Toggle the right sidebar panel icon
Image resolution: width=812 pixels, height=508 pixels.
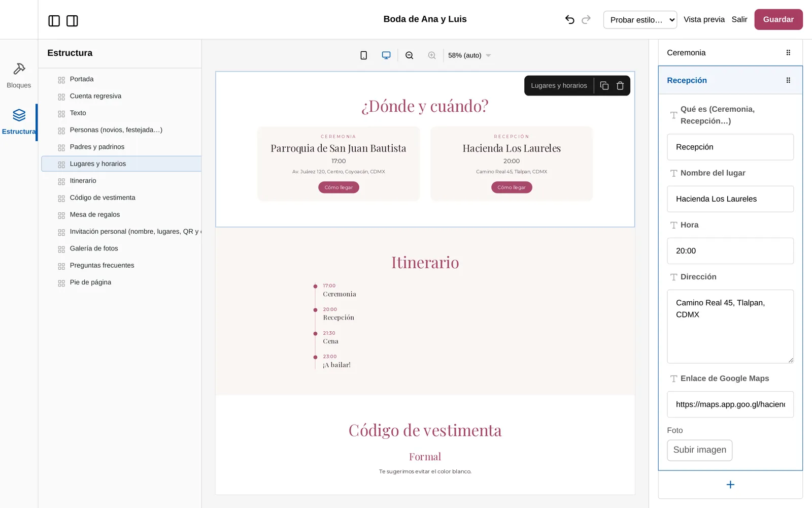pyautogui.click(x=72, y=21)
